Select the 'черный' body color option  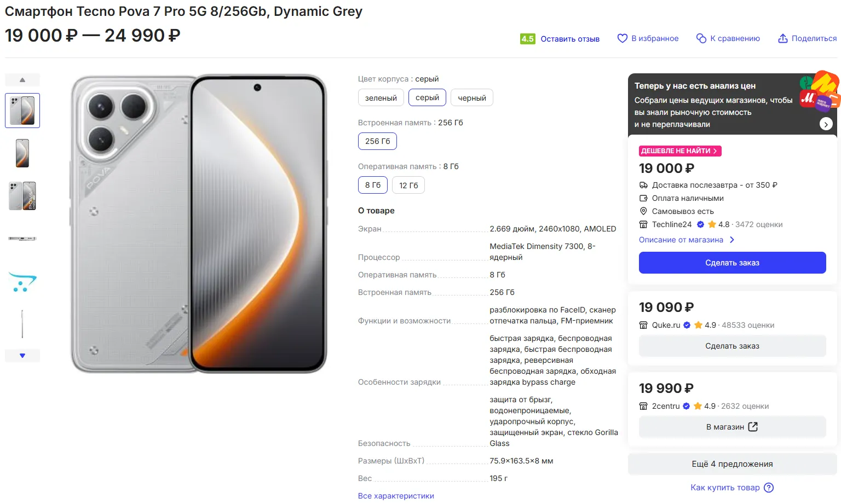471,98
